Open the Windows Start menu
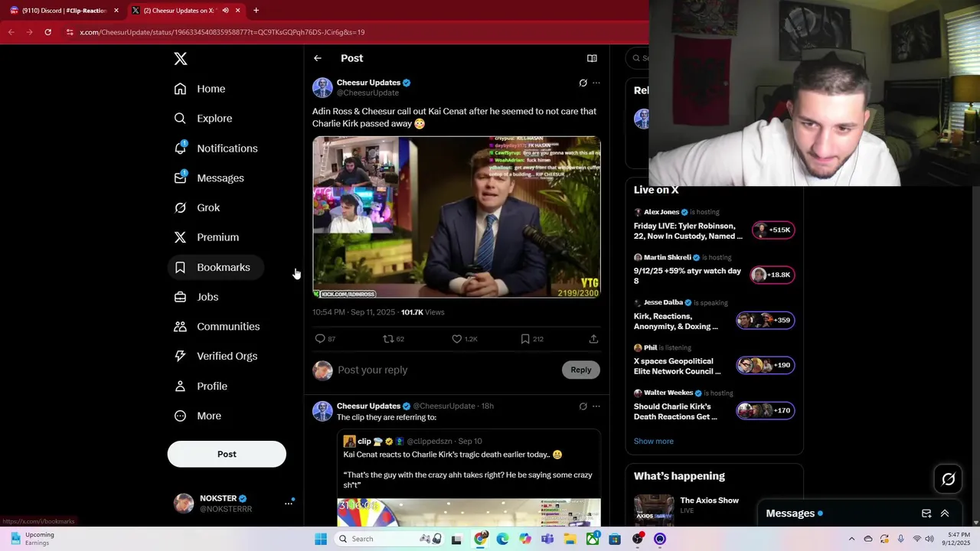 321,539
